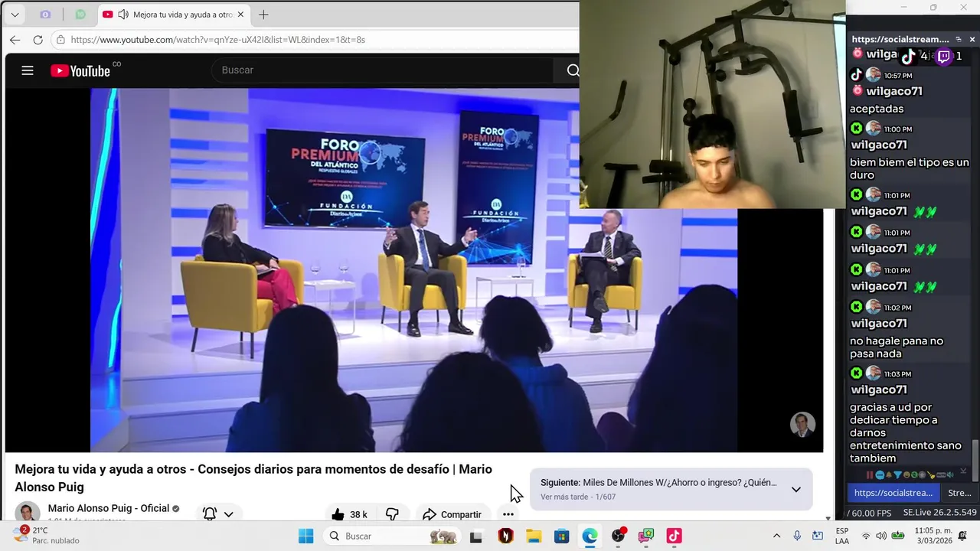
Task: Open the volume control in the system tray
Action: pos(881,536)
